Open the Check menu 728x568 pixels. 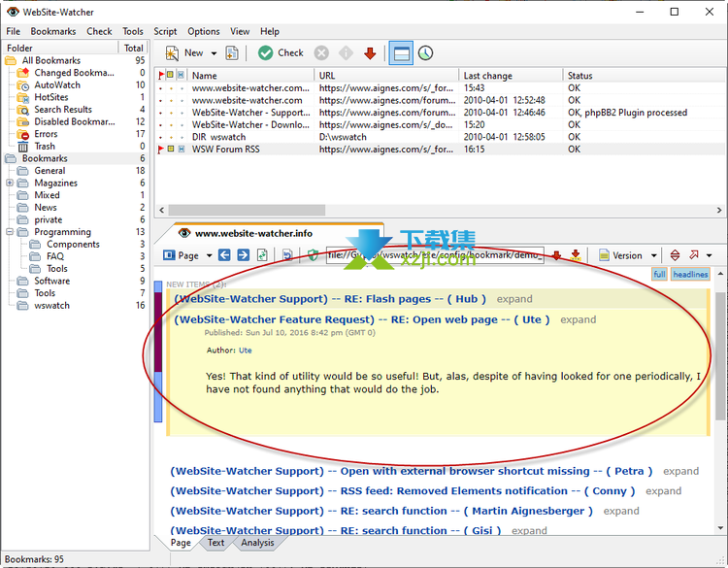click(x=99, y=32)
